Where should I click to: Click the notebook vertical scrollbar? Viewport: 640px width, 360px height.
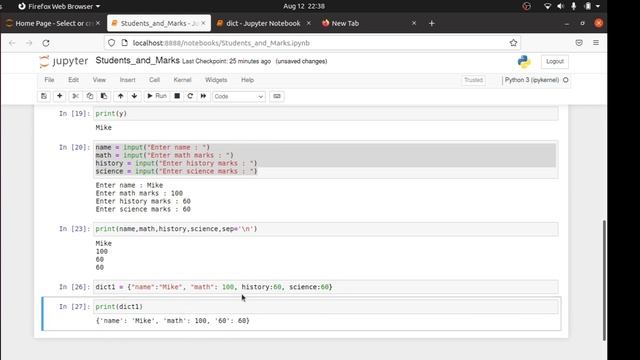click(604, 280)
